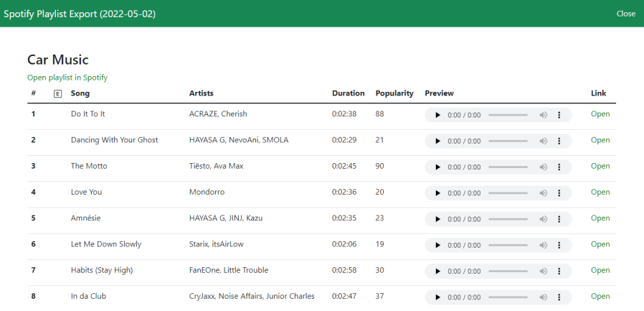Click the duration 0:02:38

344,114
